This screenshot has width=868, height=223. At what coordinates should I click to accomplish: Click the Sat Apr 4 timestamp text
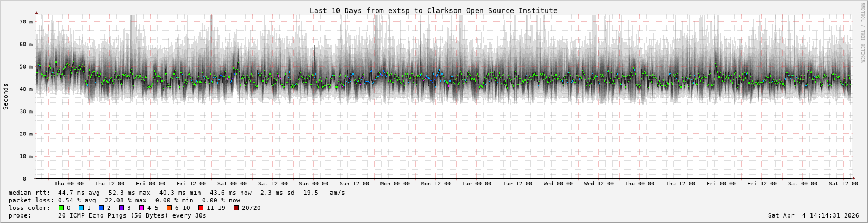pyautogui.click(x=813, y=215)
